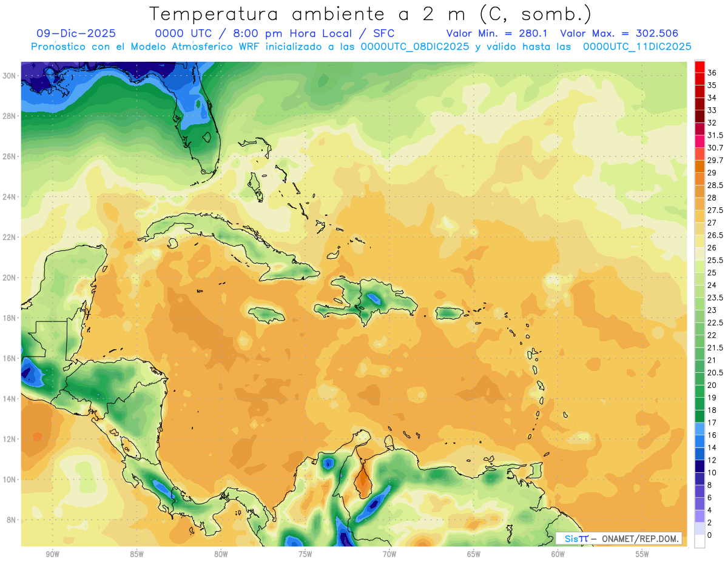The width and height of the screenshot is (728, 562).
Task: Click the 14N latitude label
Action: click(x=9, y=398)
